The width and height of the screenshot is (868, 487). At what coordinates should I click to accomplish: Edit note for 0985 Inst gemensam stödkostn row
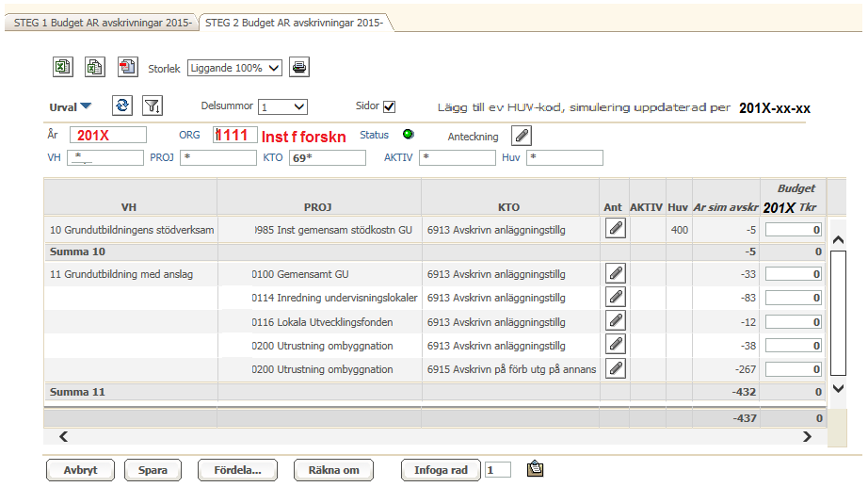point(616,228)
